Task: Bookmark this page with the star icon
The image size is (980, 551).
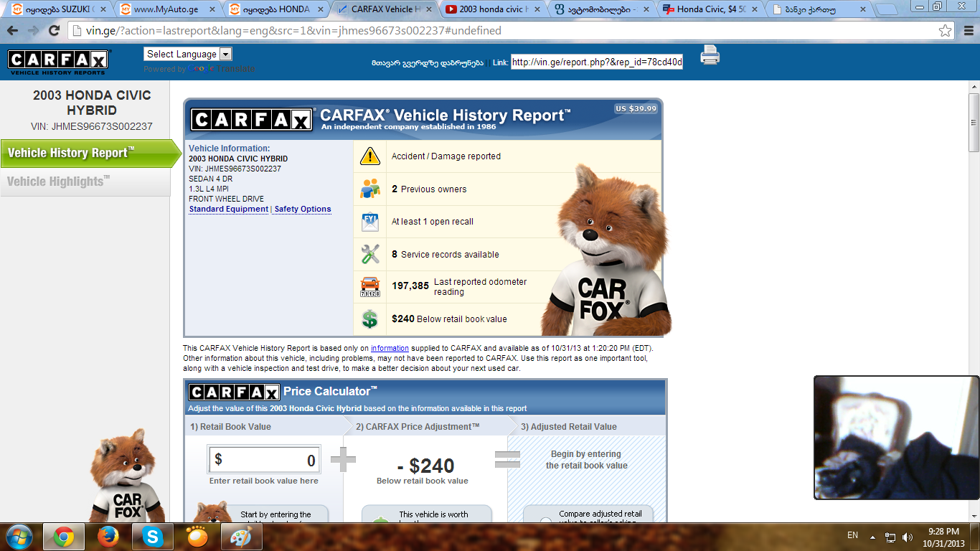Action: [946, 31]
